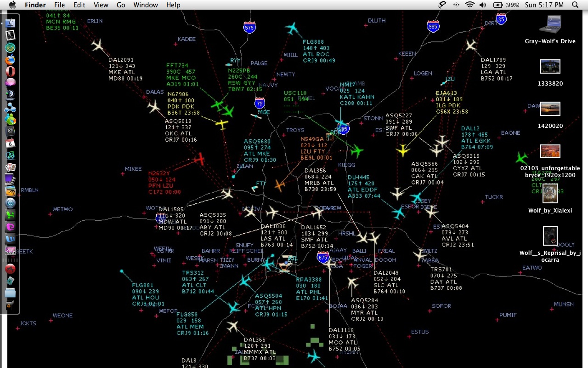Open the volume control in menu bar
The width and height of the screenshot is (588, 368).
click(483, 5)
